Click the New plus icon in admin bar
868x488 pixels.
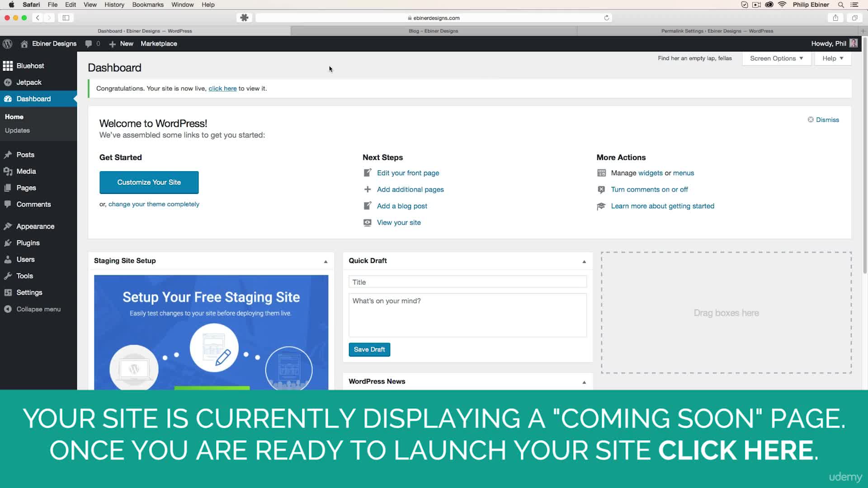(113, 44)
